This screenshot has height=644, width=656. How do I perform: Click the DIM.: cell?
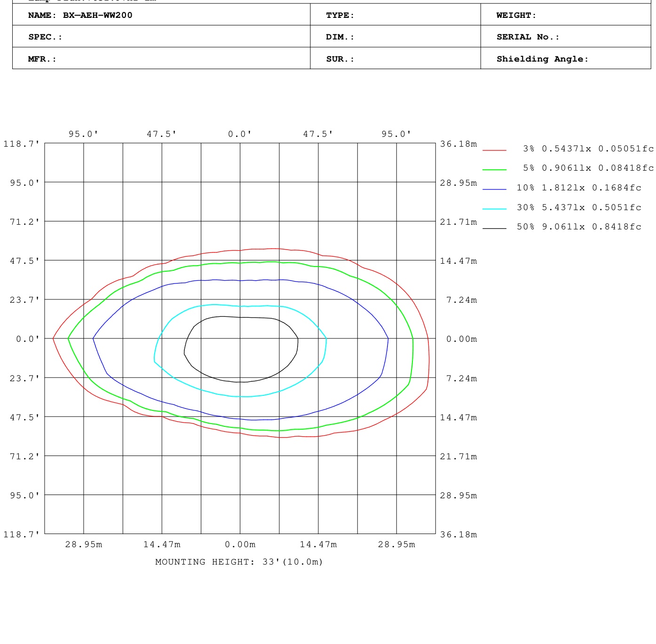pos(395,36)
